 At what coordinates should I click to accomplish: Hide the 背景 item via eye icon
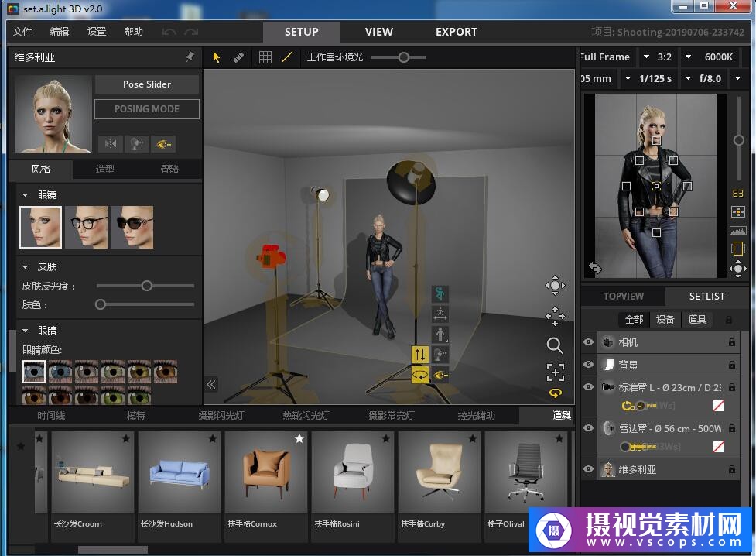(588, 365)
